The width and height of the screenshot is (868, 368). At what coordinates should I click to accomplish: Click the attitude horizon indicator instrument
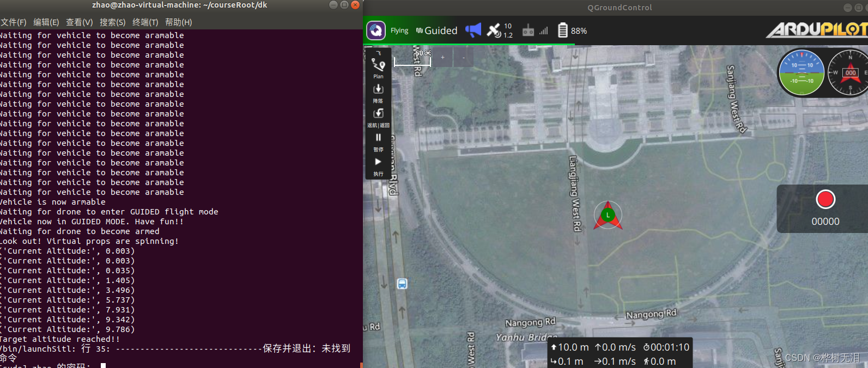(x=802, y=72)
